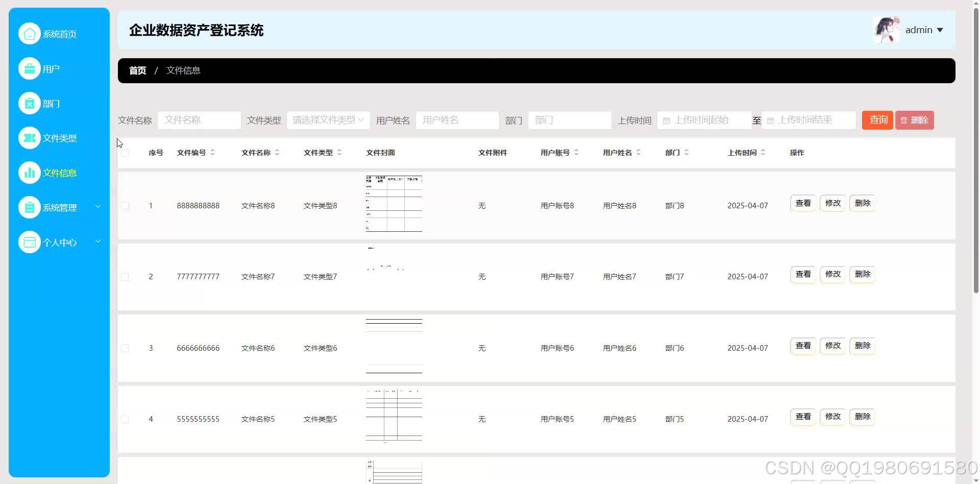Click the admin avatar image
Viewport: 980px width, 484px height.
(x=887, y=30)
